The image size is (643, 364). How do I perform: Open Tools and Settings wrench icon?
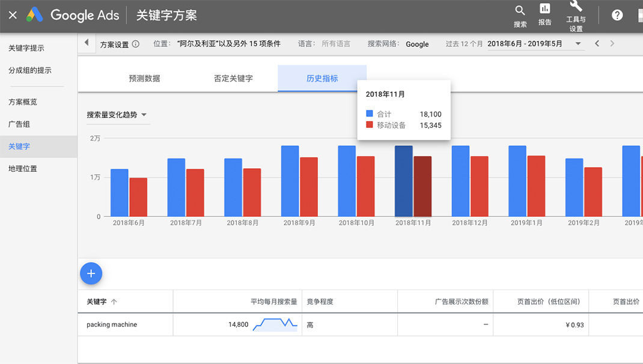575,7
